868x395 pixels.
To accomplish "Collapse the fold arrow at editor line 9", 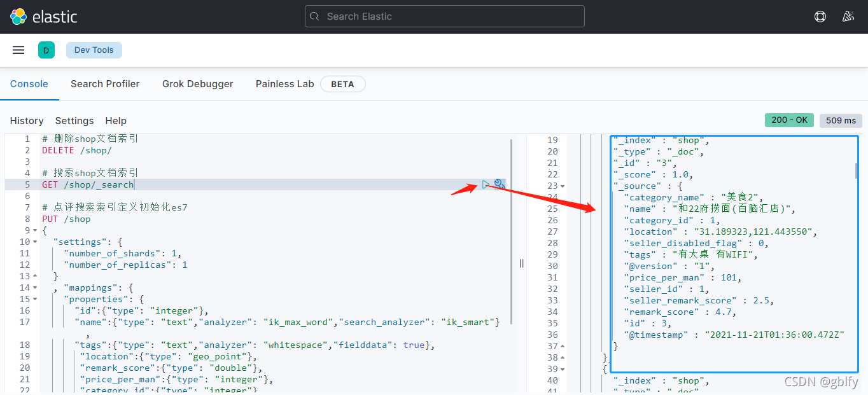I will 35,230.
